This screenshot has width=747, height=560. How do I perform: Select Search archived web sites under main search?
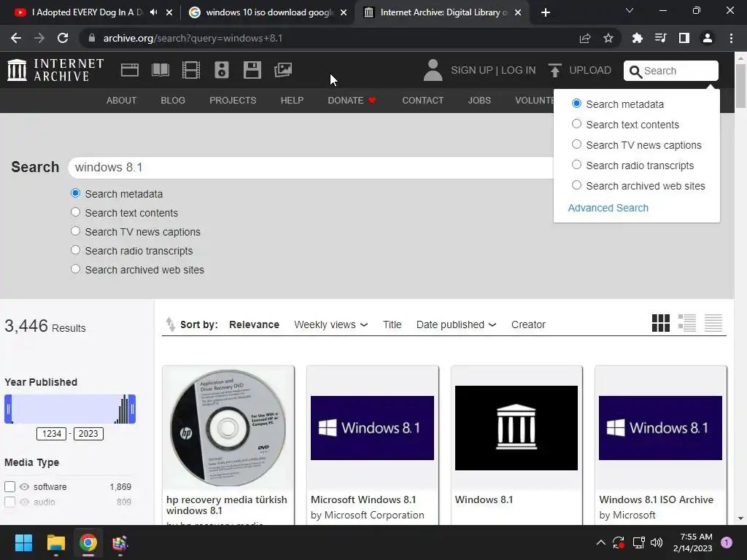75,269
